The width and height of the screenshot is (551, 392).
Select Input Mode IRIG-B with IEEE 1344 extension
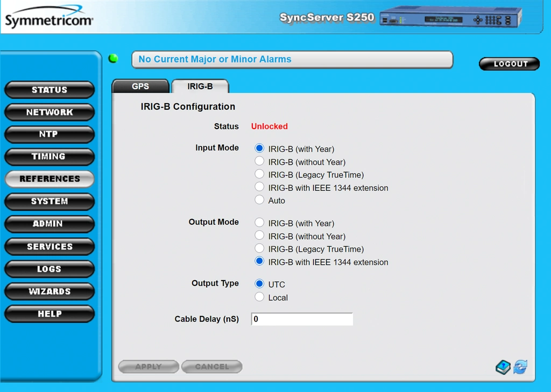click(259, 187)
